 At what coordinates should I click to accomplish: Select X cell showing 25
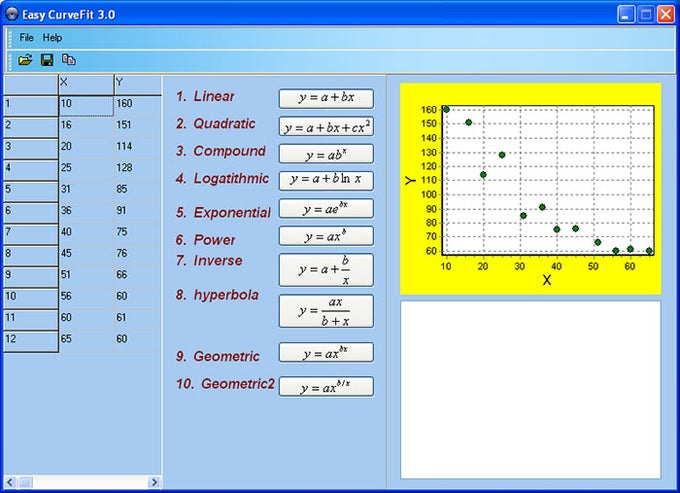(x=86, y=170)
